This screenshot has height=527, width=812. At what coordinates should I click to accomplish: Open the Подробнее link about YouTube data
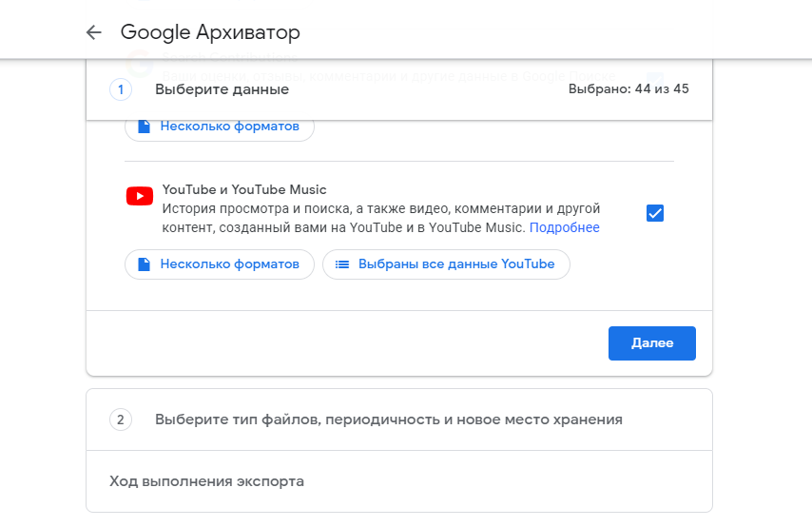coord(565,227)
